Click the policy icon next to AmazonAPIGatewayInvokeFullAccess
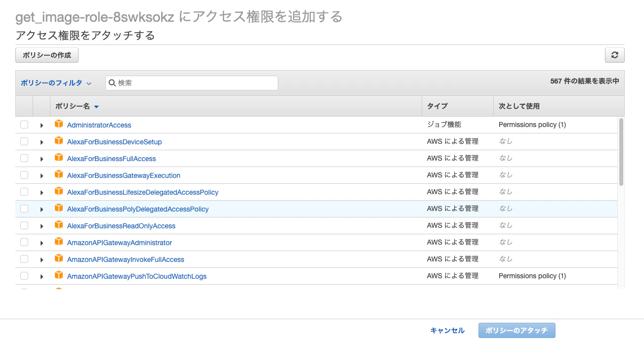The width and height of the screenshot is (644, 342). point(59,259)
